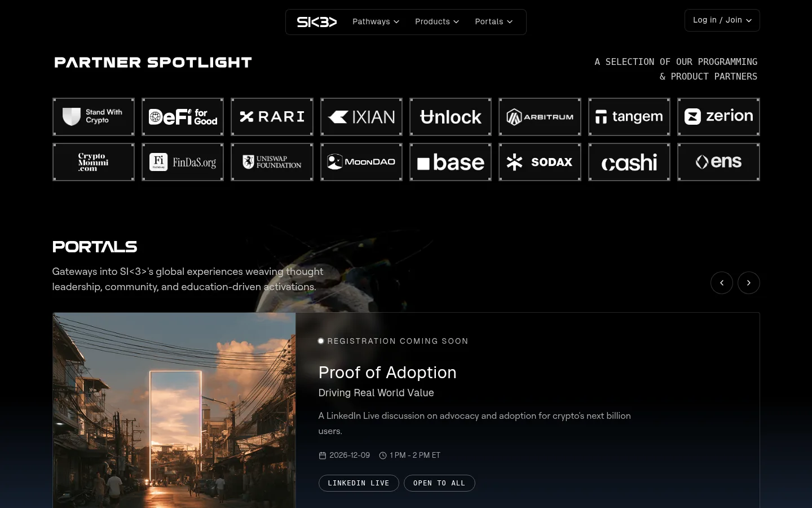Open the RARI partner logo

(272, 117)
